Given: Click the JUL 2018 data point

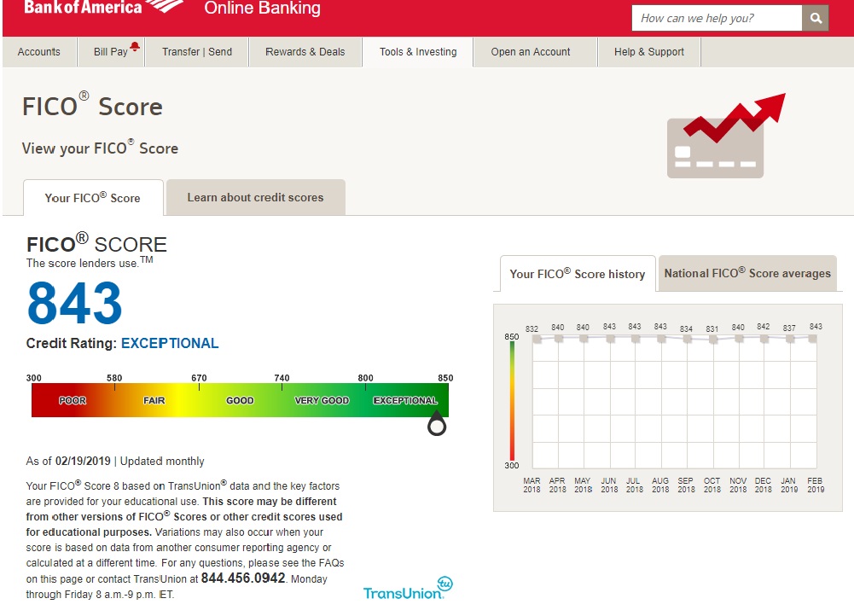Looking at the screenshot, I should [636, 338].
